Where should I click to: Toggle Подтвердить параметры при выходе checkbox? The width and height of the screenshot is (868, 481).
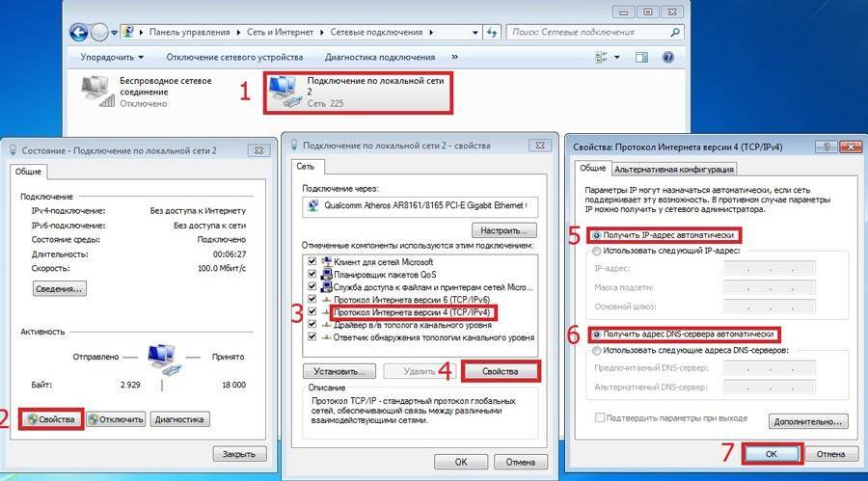coord(600,418)
